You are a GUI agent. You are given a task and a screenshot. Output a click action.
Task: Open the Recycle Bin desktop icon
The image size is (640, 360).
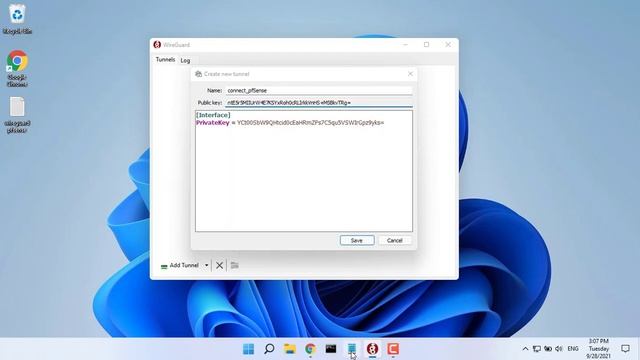[17, 19]
